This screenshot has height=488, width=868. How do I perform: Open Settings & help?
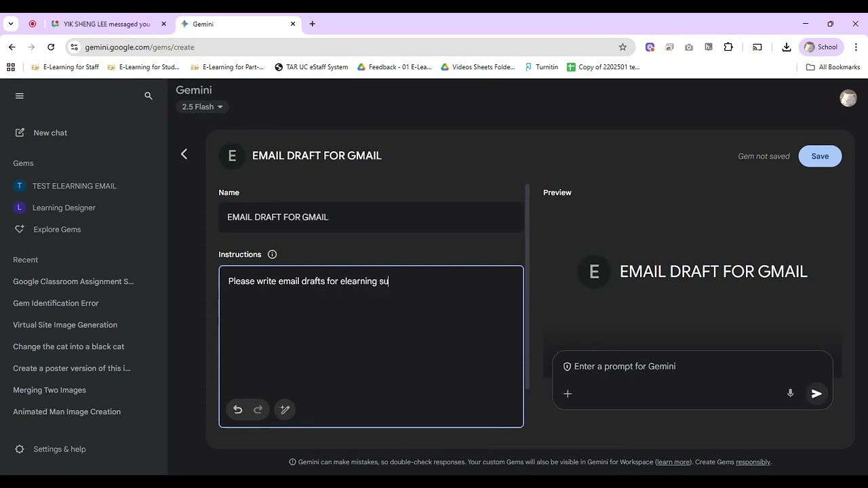pyautogui.click(x=51, y=449)
